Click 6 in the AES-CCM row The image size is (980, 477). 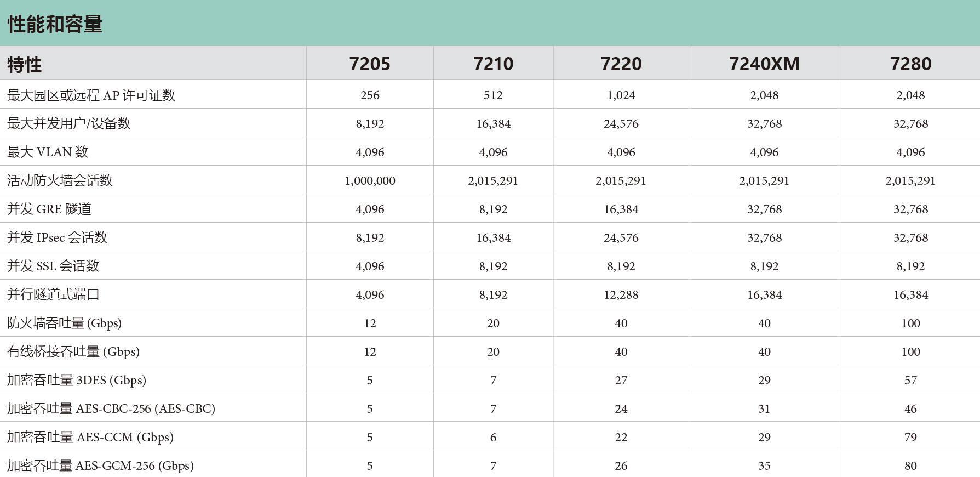point(493,438)
